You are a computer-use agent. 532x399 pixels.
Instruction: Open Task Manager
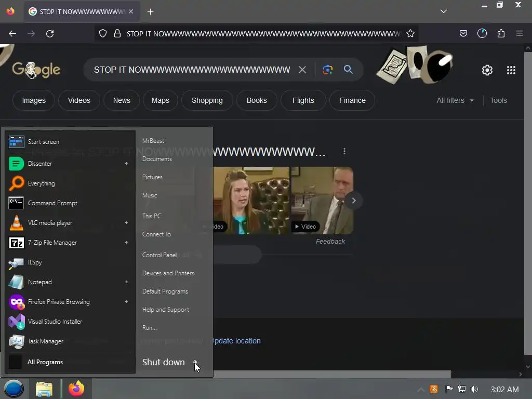(70, 341)
